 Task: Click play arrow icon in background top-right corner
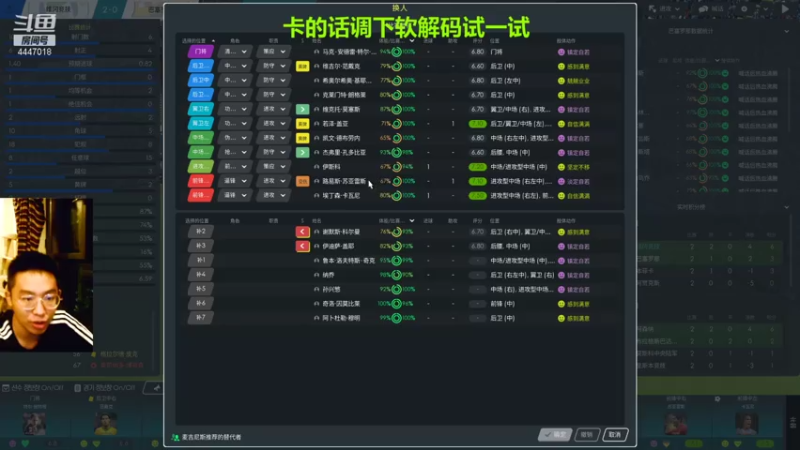coord(785,9)
